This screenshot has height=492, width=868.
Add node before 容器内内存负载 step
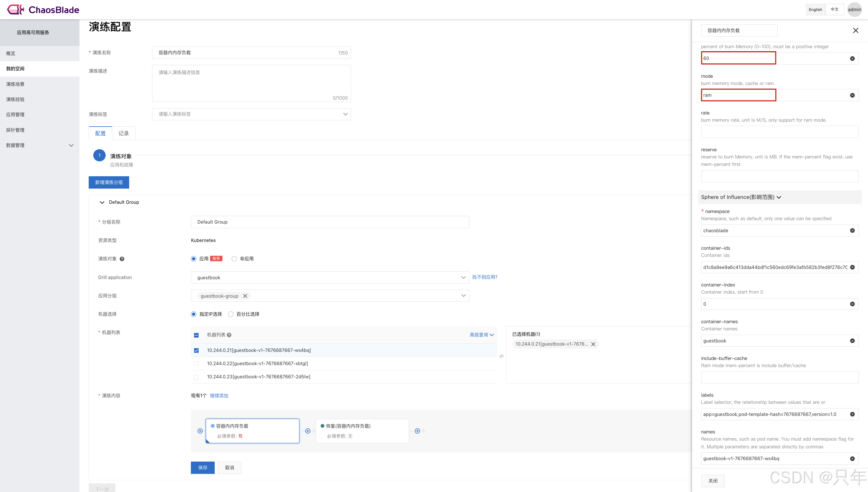(200, 431)
